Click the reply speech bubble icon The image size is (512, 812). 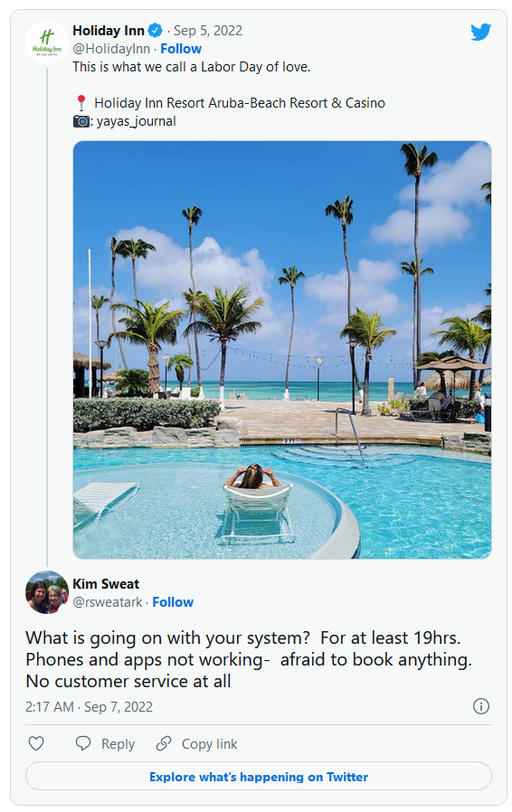click(83, 743)
